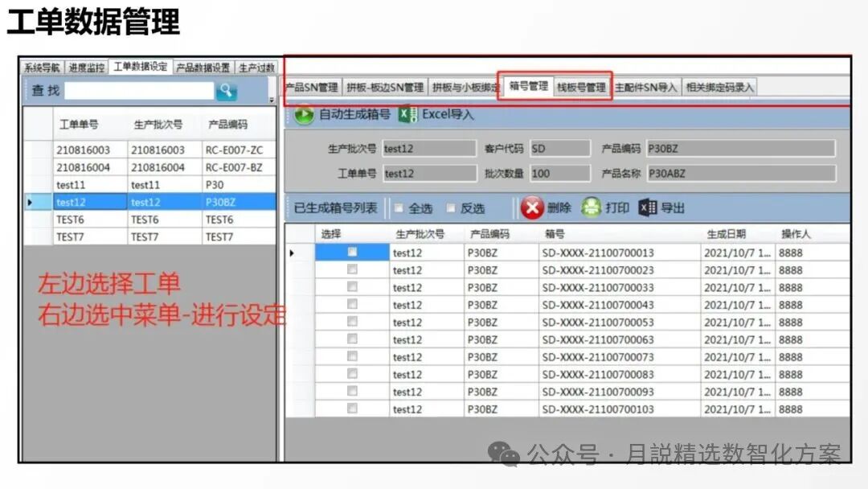This screenshot has width=868, height=489.
Task: Open the 箱号管理 tab
Action: (528, 84)
